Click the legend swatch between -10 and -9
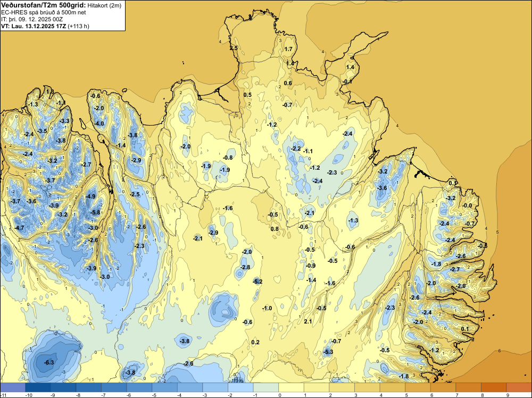The height and width of the screenshot is (398, 532). [38, 387]
